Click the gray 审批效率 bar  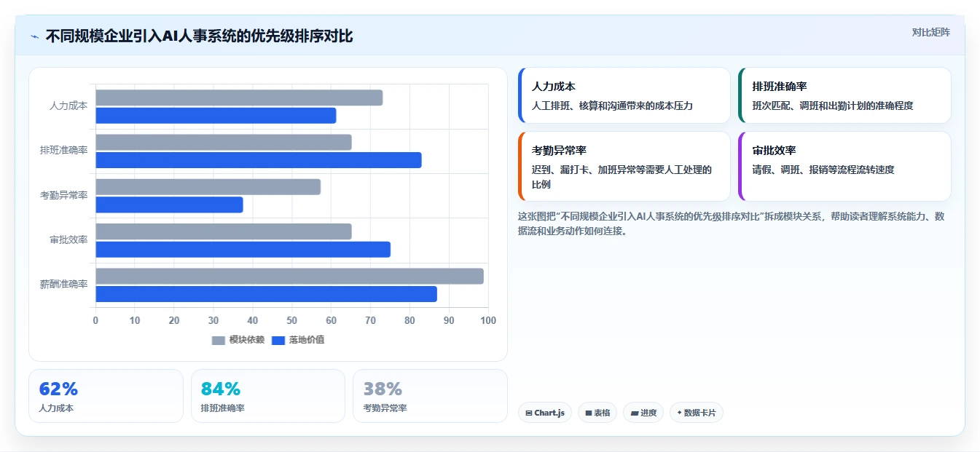pyautogui.click(x=224, y=231)
